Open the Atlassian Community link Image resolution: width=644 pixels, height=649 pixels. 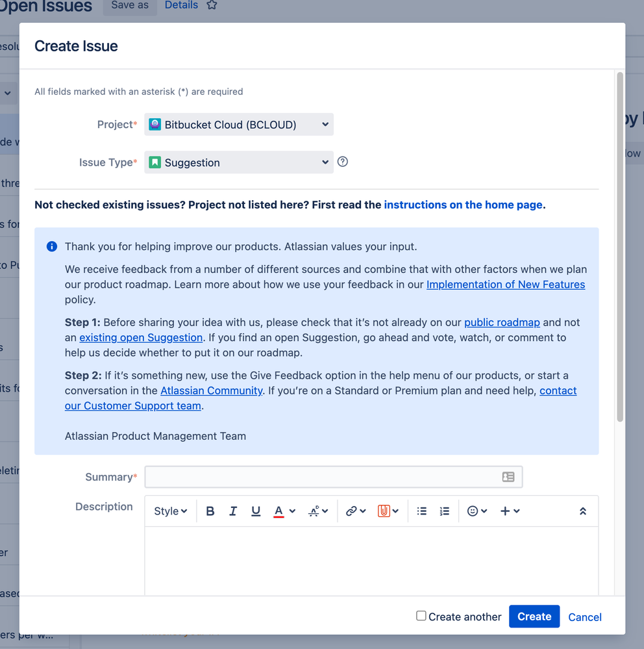(212, 390)
